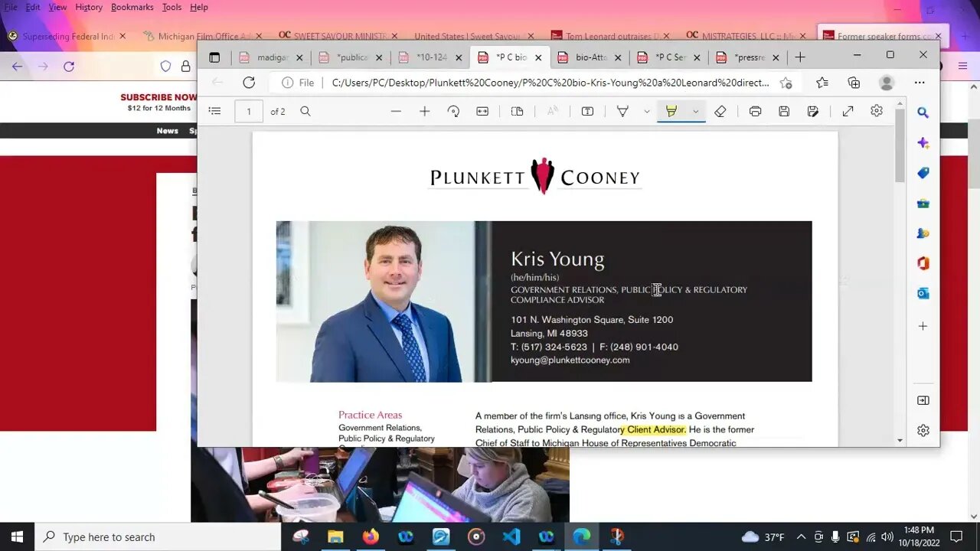Open Office icon in Edge sidebar
This screenshot has height=551, width=980.
[x=923, y=263]
